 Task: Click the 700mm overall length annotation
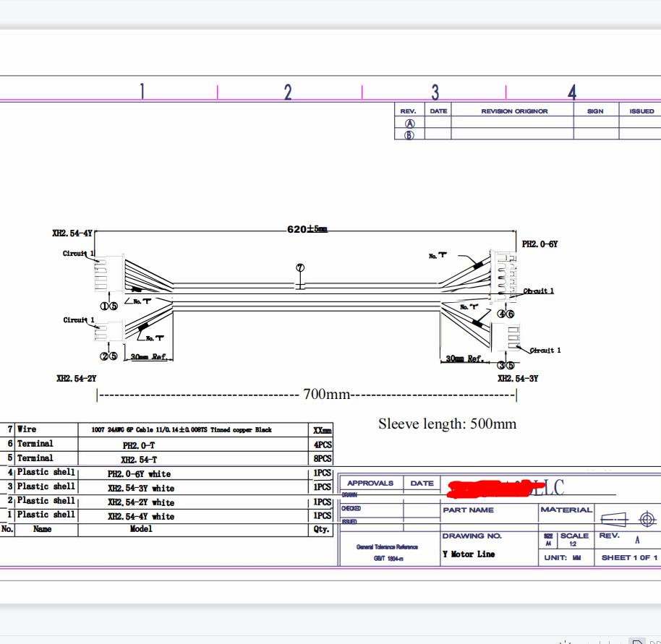326,395
